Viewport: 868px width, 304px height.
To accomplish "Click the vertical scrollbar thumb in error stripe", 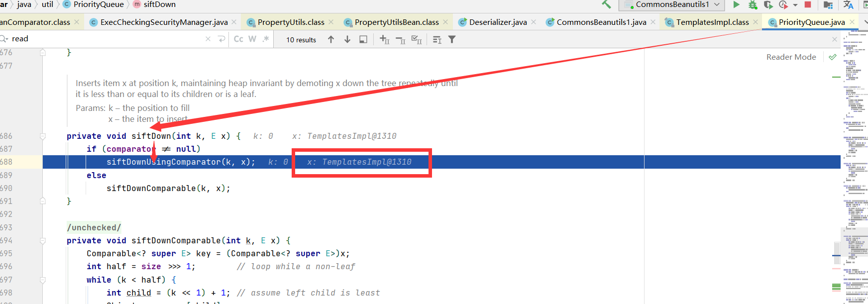I will click(x=837, y=253).
